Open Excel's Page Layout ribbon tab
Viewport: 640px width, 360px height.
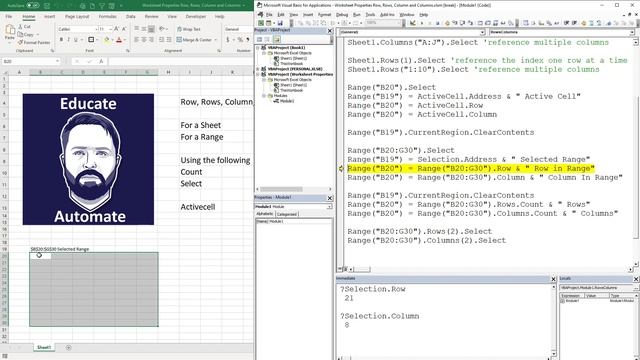coord(77,16)
